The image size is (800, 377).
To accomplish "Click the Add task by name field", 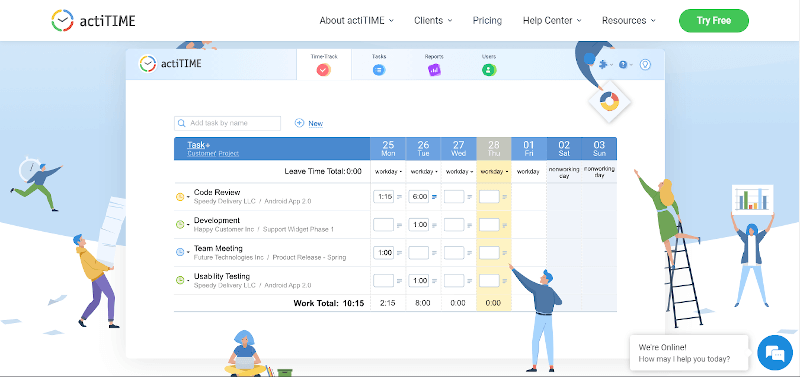I will (228, 123).
